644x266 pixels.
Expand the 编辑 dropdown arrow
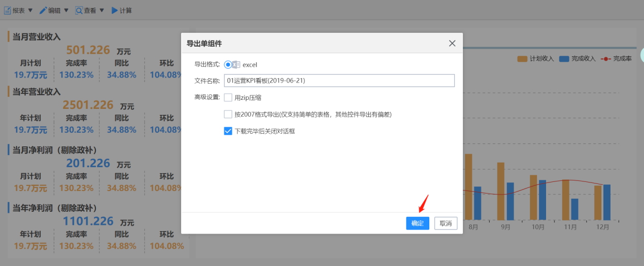66,10
